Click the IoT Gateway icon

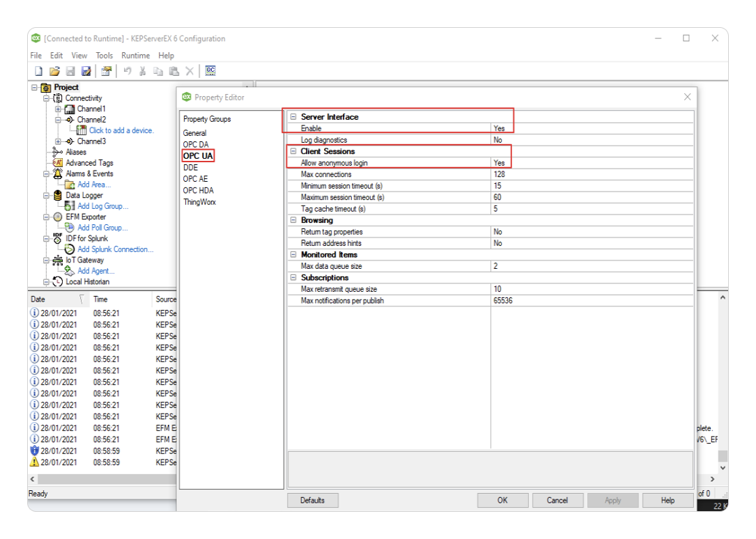(58, 260)
